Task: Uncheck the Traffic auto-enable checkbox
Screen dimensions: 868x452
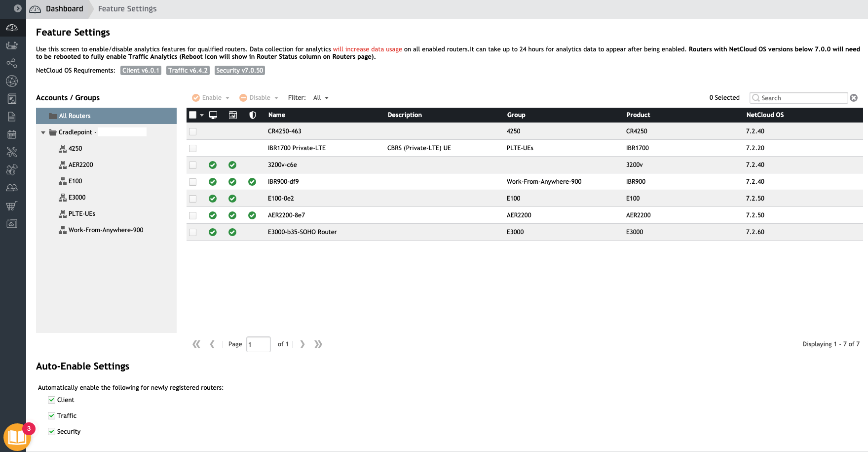Action: [x=52, y=416]
